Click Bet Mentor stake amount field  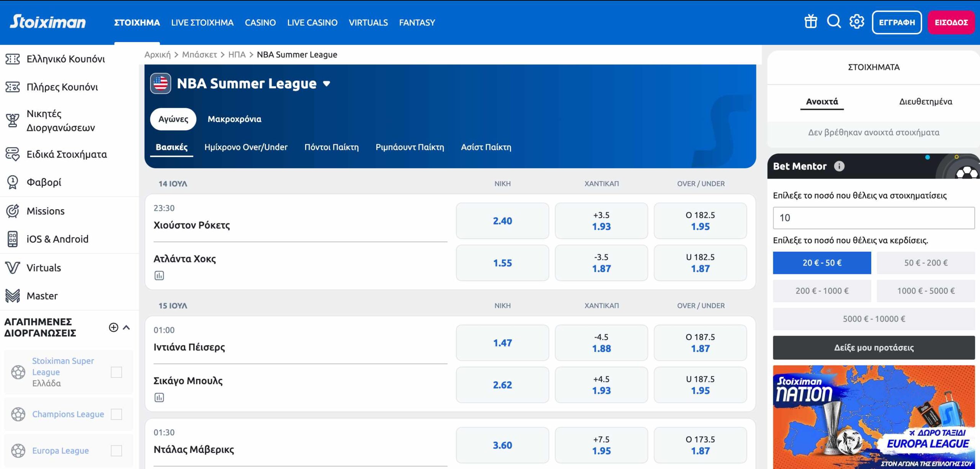click(x=874, y=218)
